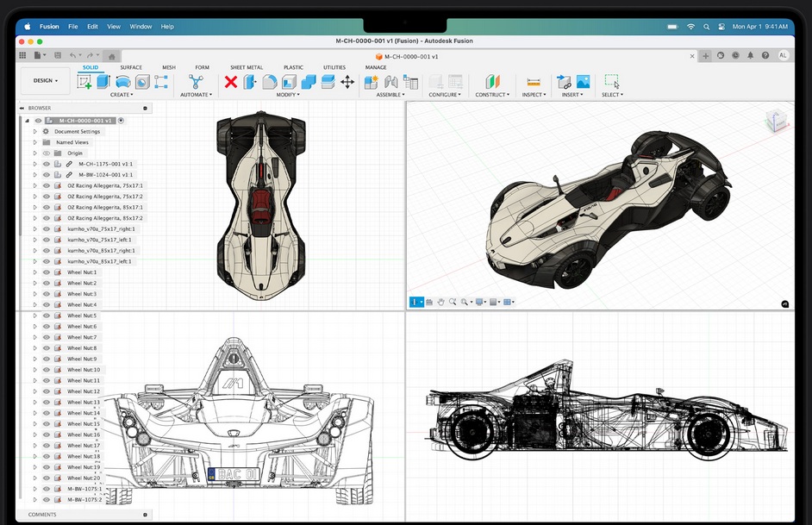Select the Create Sketch tool
Screen dimensions: 812x525
coord(84,81)
